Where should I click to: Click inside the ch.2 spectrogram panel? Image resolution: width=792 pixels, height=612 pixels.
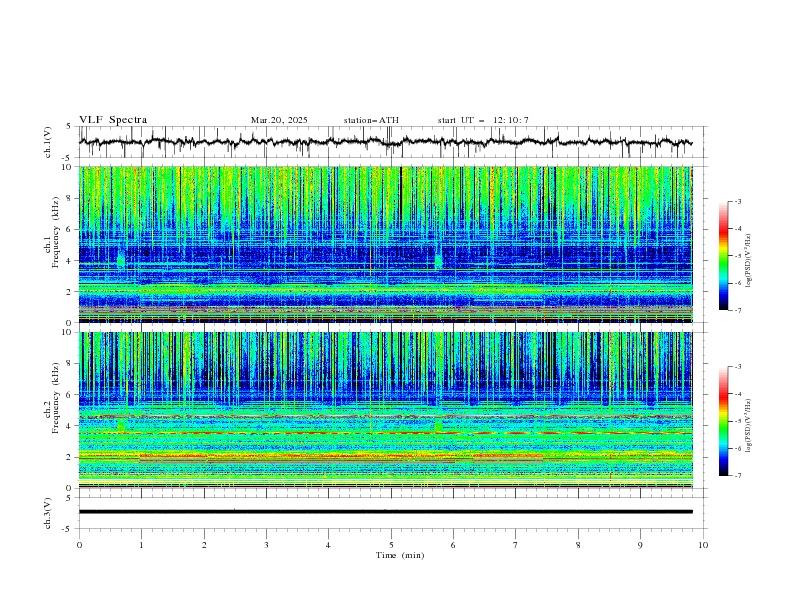[385, 410]
